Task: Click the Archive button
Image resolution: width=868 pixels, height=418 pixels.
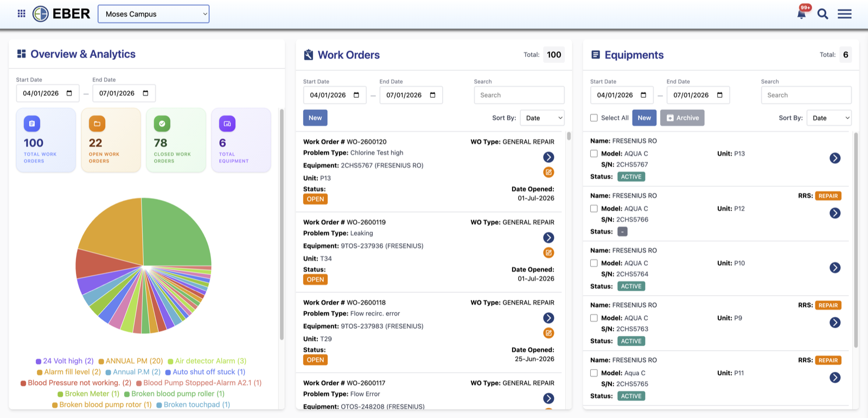Action: (x=682, y=118)
